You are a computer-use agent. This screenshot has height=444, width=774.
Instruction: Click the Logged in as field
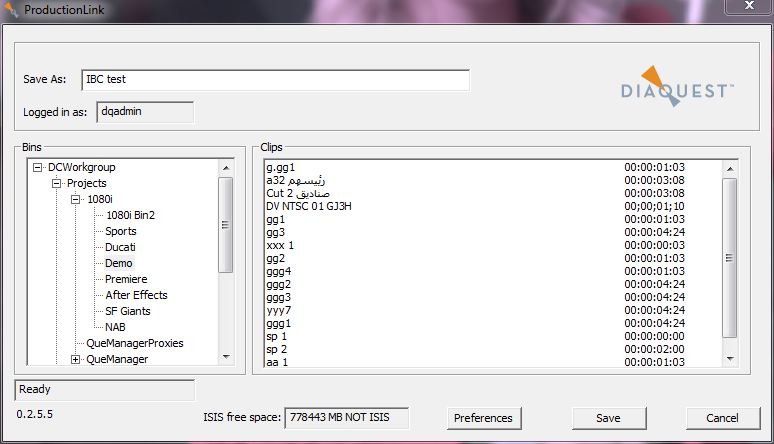coord(145,112)
